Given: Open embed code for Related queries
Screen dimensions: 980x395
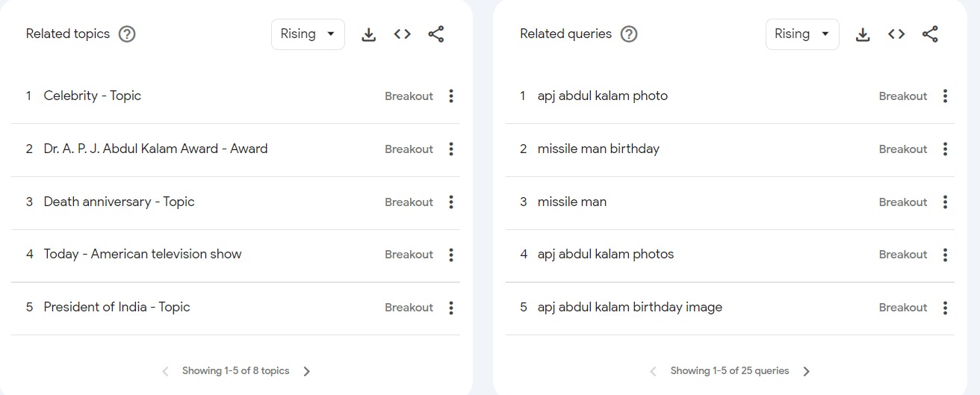Looking at the screenshot, I should pyautogui.click(x=896, y=34).
